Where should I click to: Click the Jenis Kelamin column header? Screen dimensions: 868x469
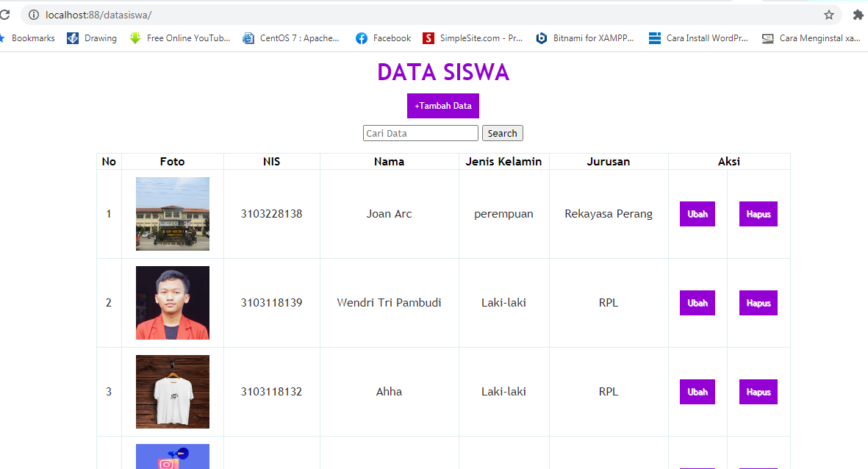click(503, 162)
